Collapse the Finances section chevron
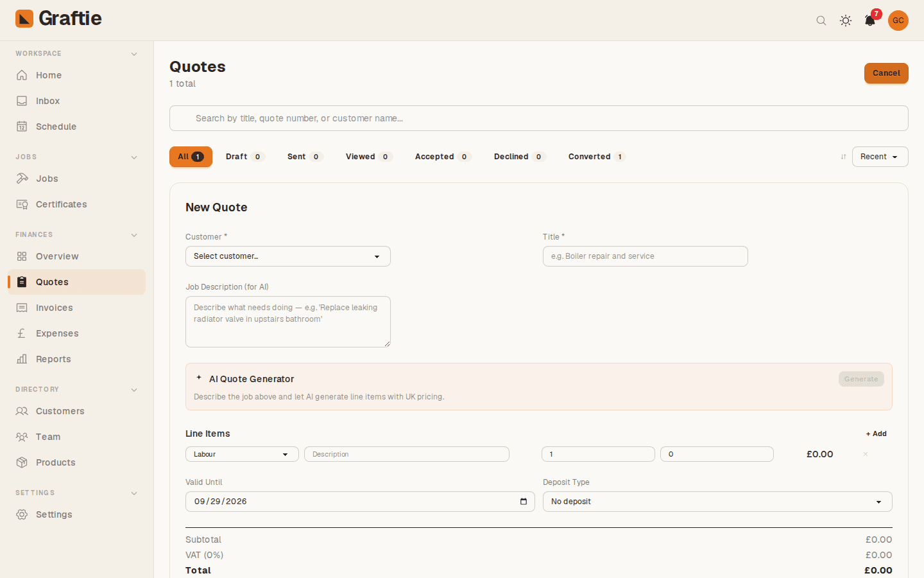 (x=134, y=235)
